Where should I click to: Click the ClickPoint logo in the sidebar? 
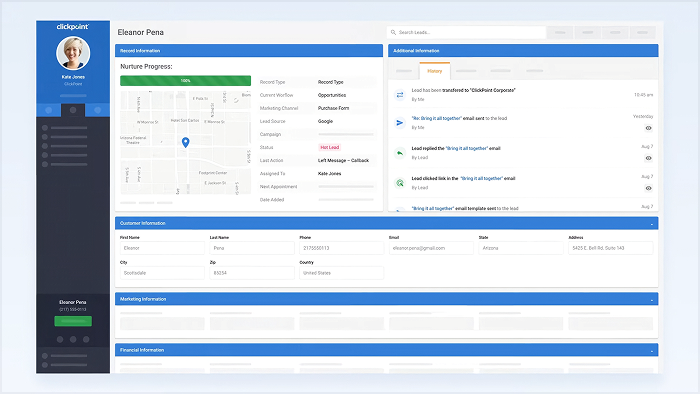73,27
